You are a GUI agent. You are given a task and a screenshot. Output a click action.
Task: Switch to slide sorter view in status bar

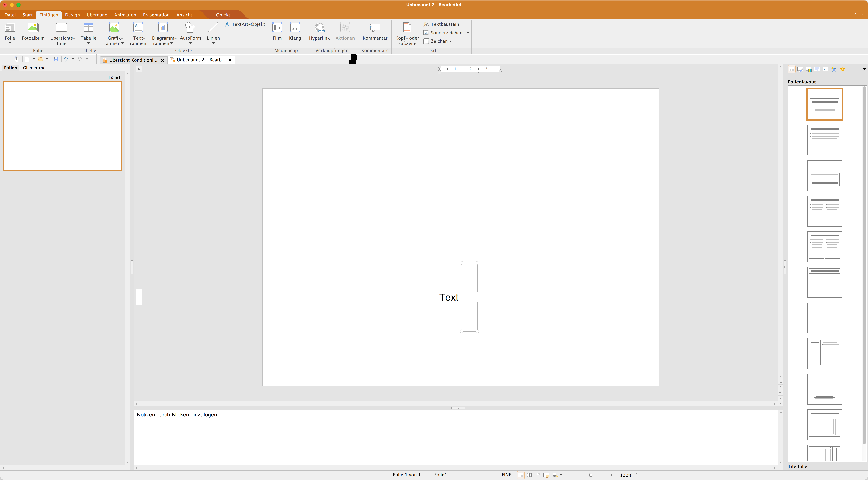[529, 475]
